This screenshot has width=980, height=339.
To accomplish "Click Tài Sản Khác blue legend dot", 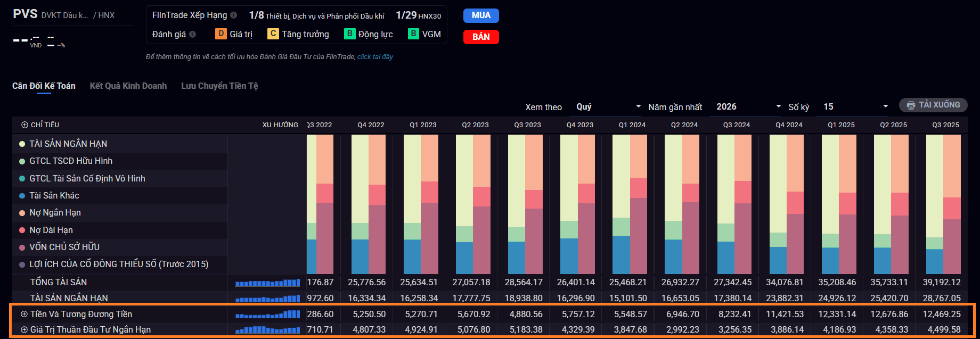I will point(22,196).
